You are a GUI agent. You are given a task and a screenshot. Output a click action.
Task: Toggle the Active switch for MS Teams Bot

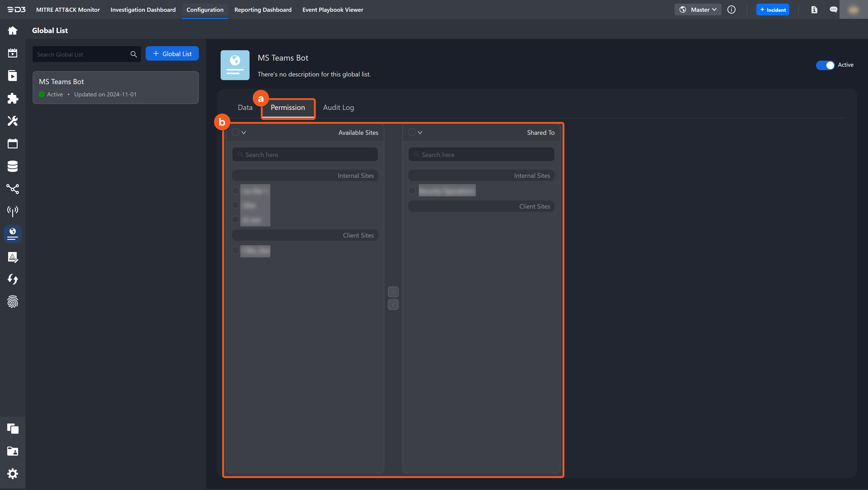825,65
